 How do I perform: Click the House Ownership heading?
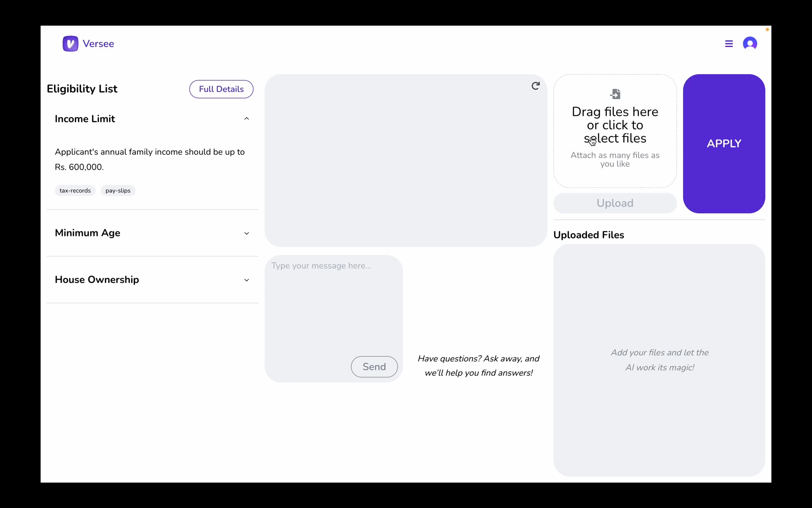pyautogui.click(x=97, y=279)
